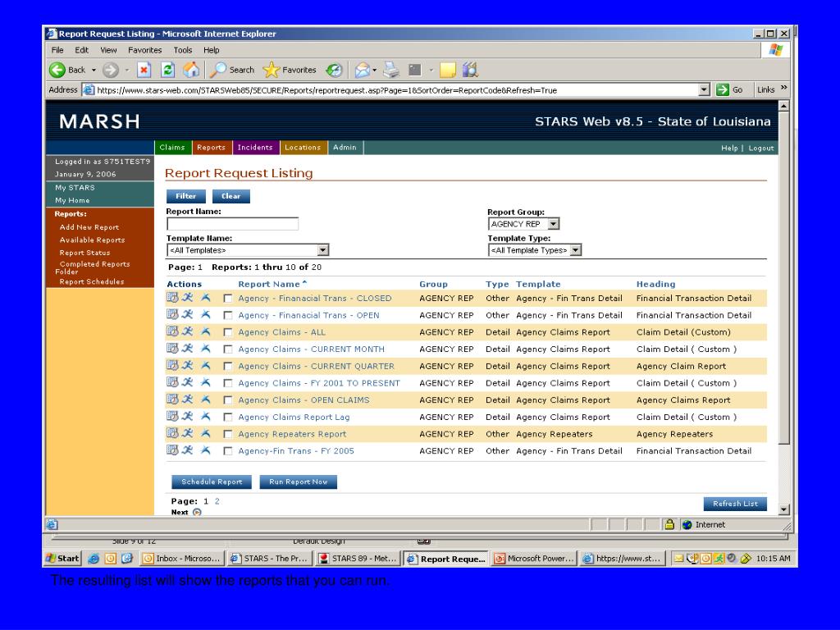Expand the Mail button dropdown arrow
Viewport: 840px width, 630px height.
374,71
